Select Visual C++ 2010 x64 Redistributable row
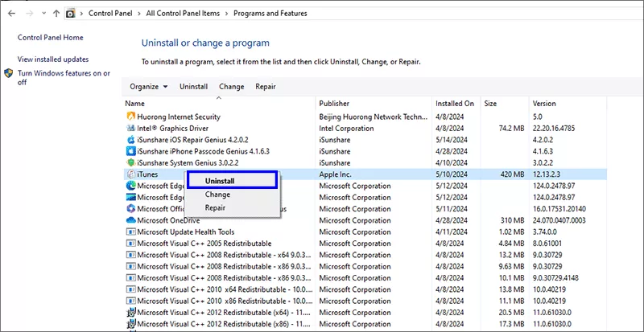 (x=365, y=289)
